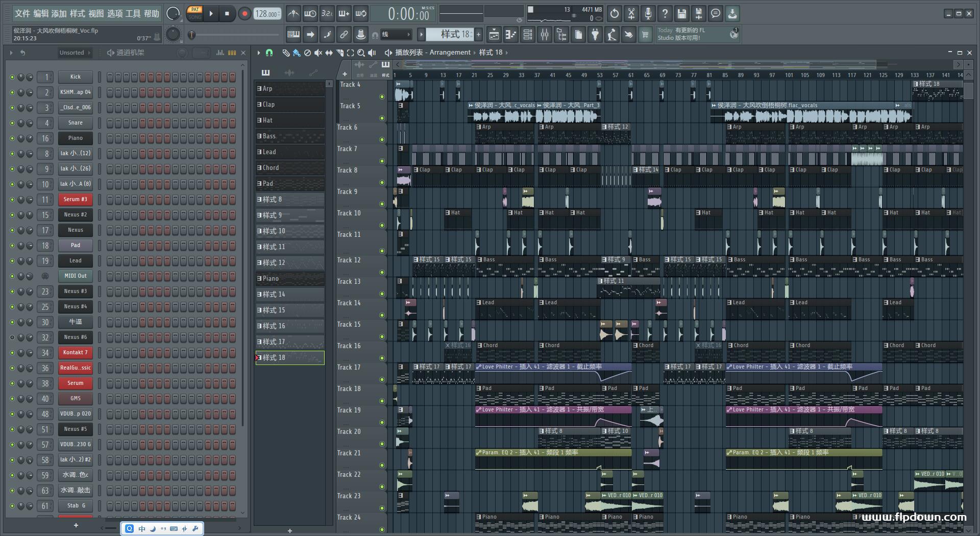Select the Kontakt 7 channel button
This screenshot has height=536, width=980.
[76, 353]
